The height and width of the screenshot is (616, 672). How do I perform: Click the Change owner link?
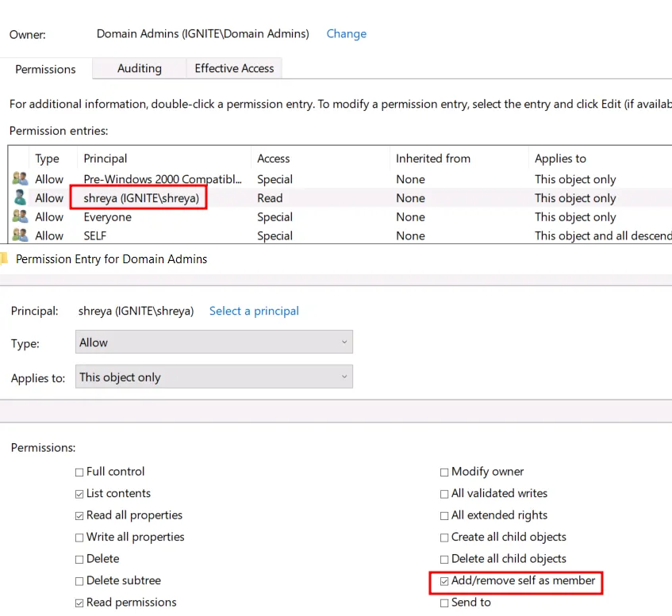click(346, 34)
